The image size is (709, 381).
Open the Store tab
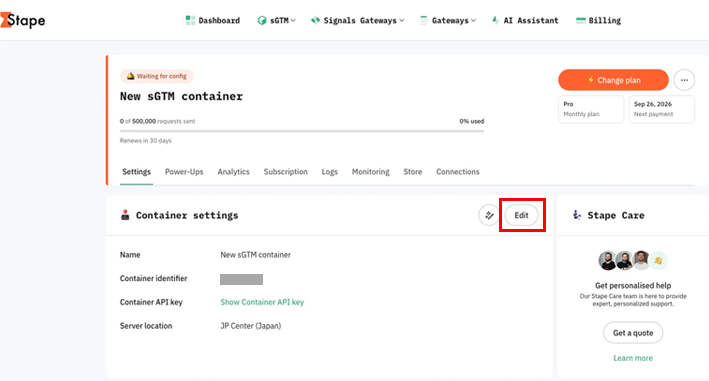pyautogui.click(x=412, y=172)
